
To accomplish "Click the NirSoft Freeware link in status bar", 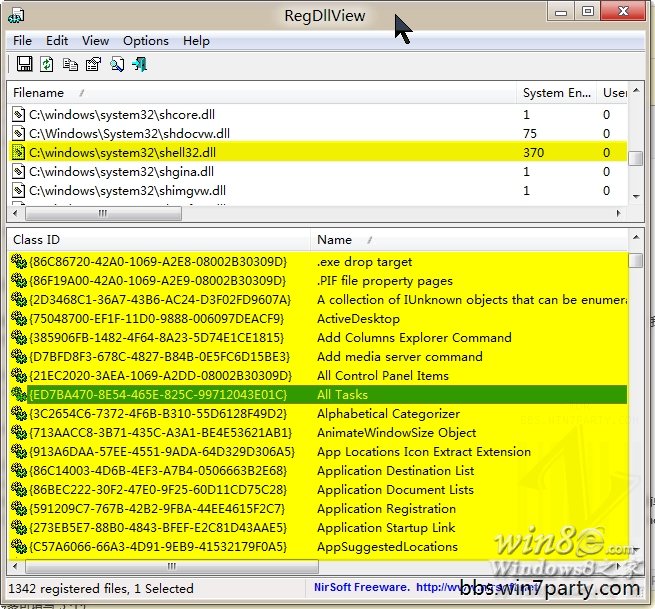I will (357, 588).
